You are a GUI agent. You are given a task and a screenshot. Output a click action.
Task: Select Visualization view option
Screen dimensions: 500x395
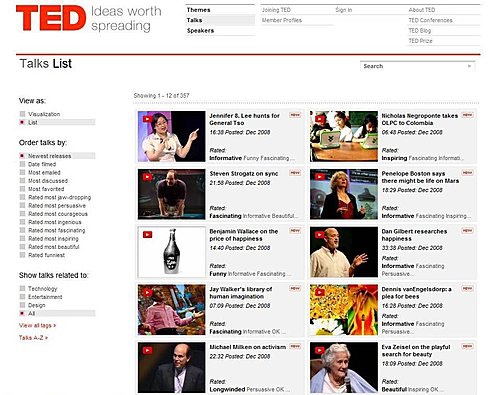[x=40, y=114]
